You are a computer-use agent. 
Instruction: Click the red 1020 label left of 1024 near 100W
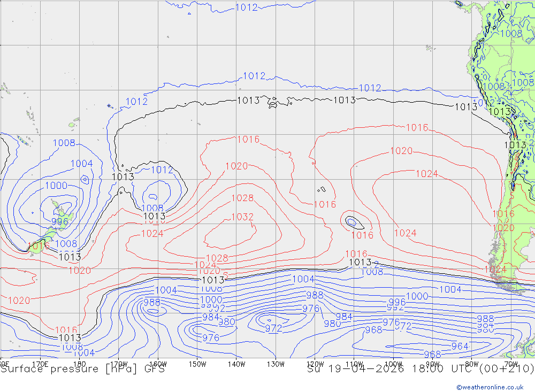(401, 151)
